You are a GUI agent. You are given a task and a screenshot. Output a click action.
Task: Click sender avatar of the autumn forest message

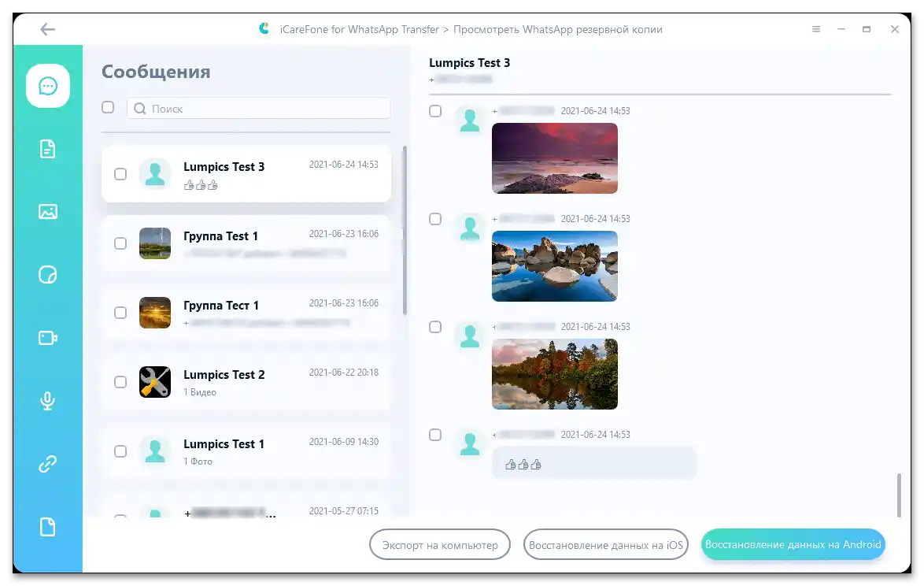pos(470,336)
